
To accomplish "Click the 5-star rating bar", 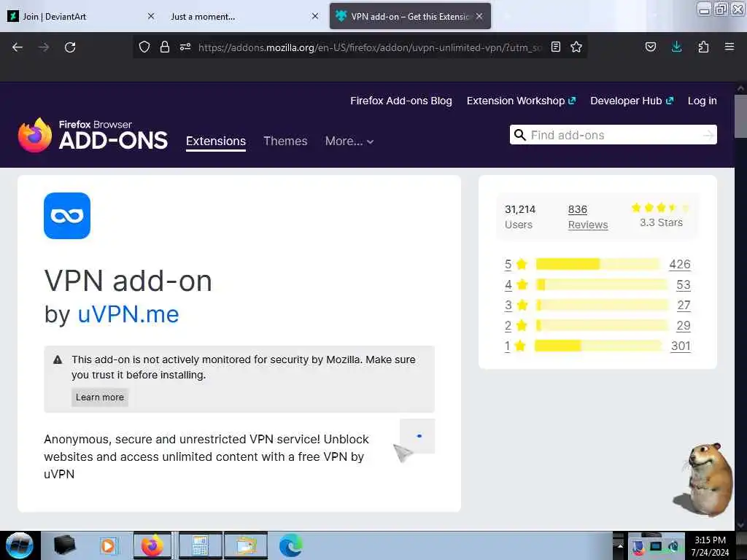I will [598, 264].
